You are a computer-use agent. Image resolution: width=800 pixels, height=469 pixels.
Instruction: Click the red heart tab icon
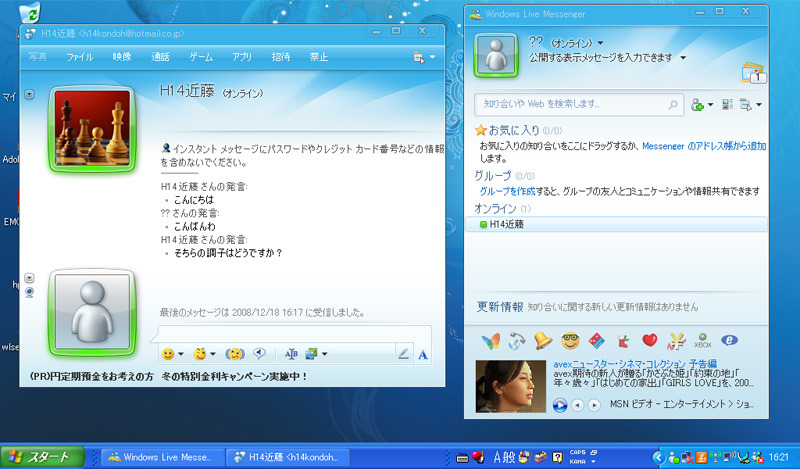pos(649,340)
